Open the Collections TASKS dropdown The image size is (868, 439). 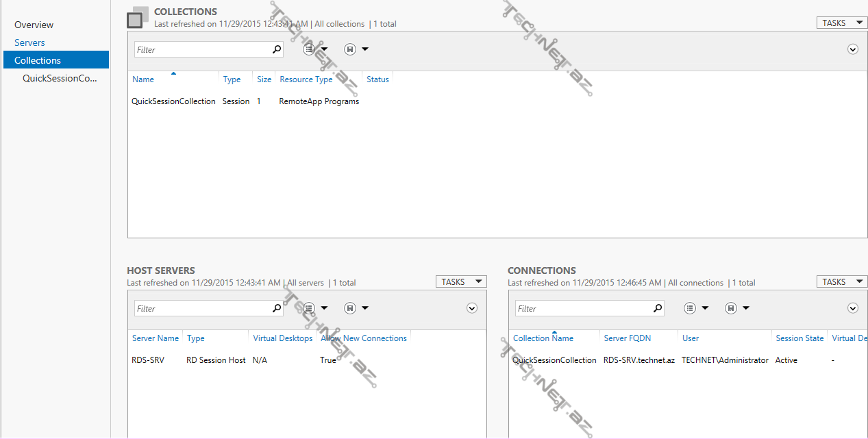coord(841,23)
